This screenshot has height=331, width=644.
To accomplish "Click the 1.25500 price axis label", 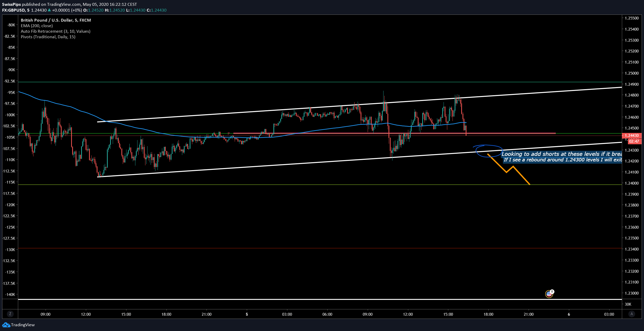I will (632, 18).
